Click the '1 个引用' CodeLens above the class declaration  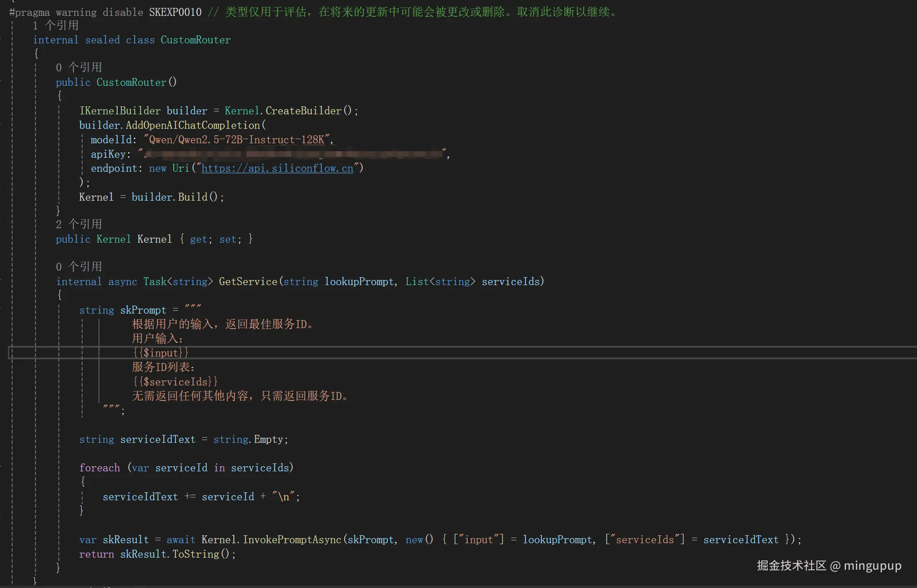(56, 26)
